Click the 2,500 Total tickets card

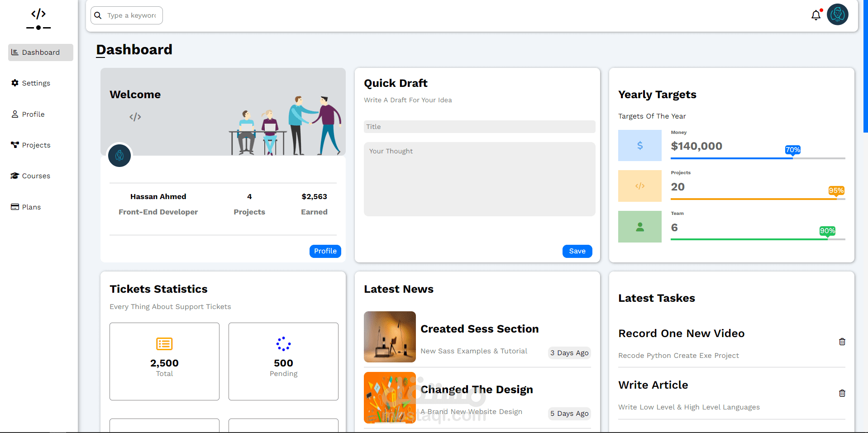(164, 362)
